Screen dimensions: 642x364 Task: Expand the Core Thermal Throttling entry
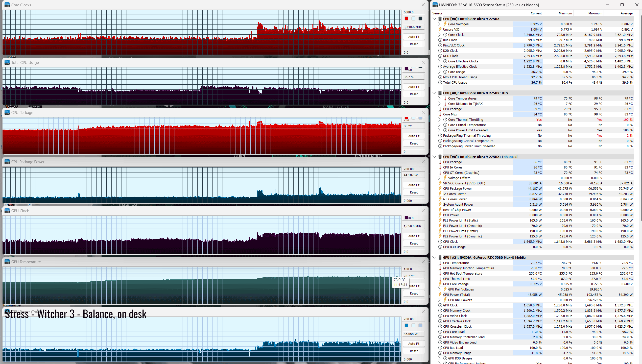tap(439, 119)
